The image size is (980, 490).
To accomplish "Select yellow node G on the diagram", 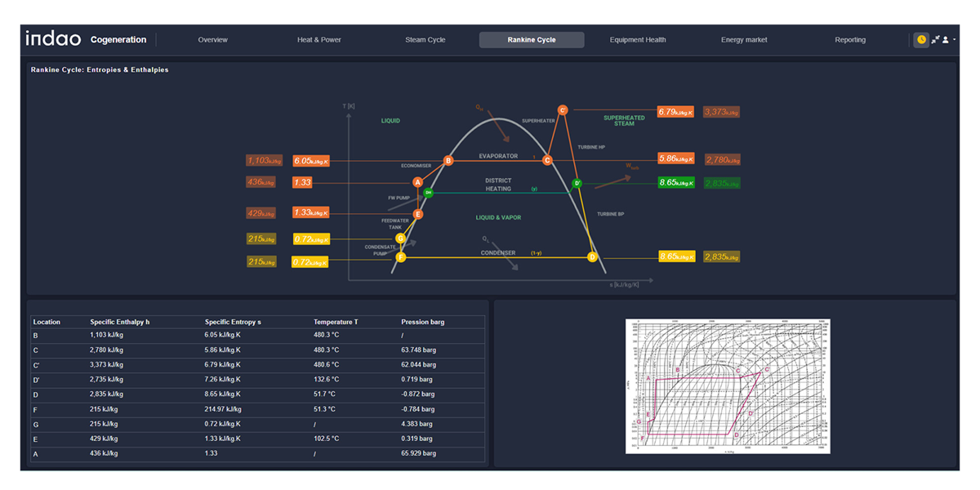I will coord(401,238).
